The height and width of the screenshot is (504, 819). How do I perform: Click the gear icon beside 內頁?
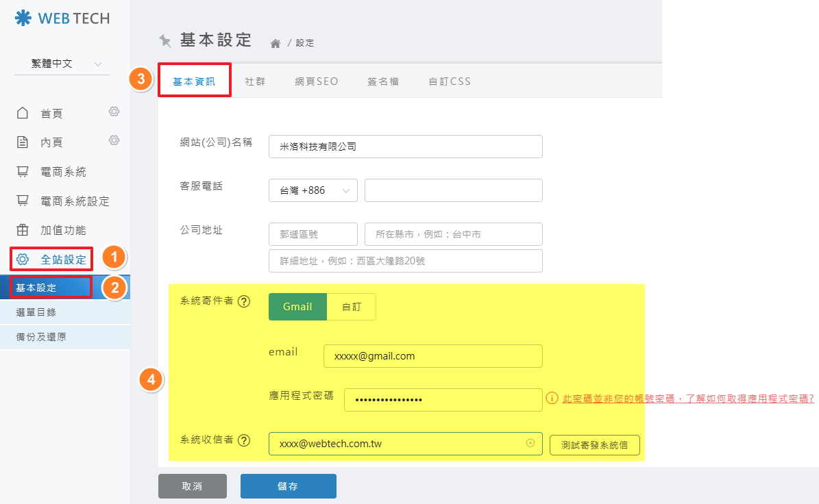point(114,140)
